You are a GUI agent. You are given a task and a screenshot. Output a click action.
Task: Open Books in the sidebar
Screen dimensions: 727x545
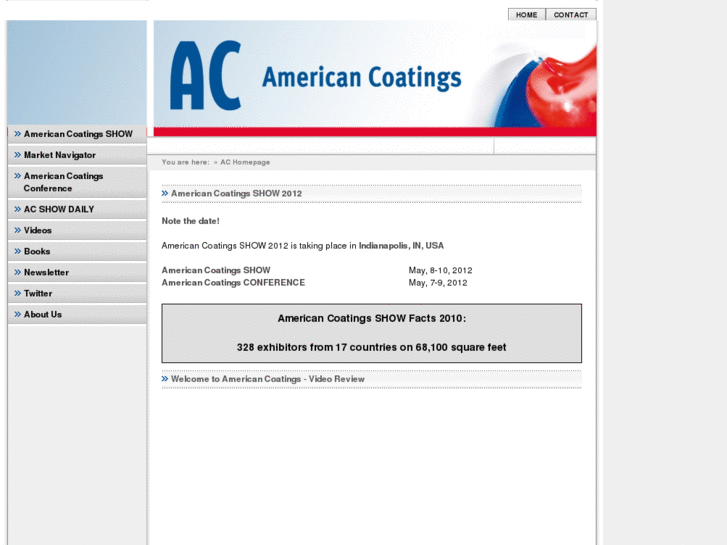[77, 251]
